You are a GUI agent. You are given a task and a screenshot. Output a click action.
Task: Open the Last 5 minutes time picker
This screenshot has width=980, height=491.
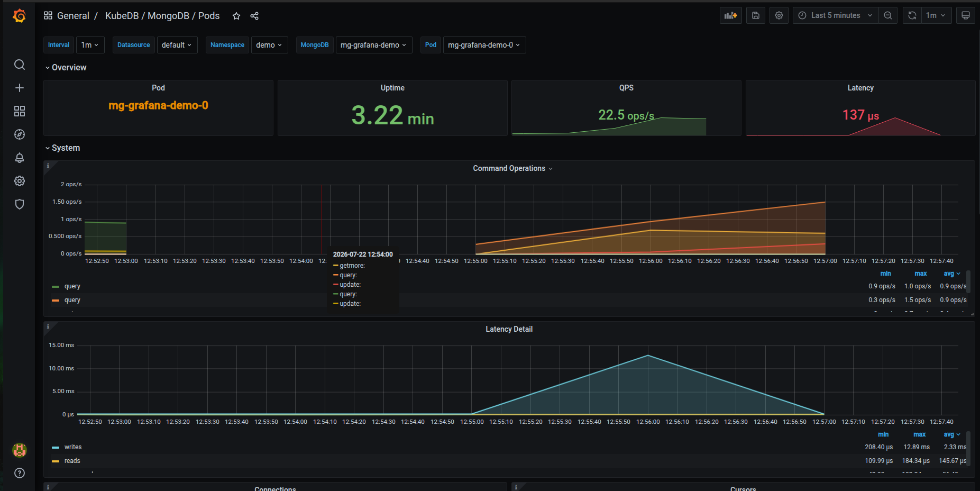(x=836, y=15)
